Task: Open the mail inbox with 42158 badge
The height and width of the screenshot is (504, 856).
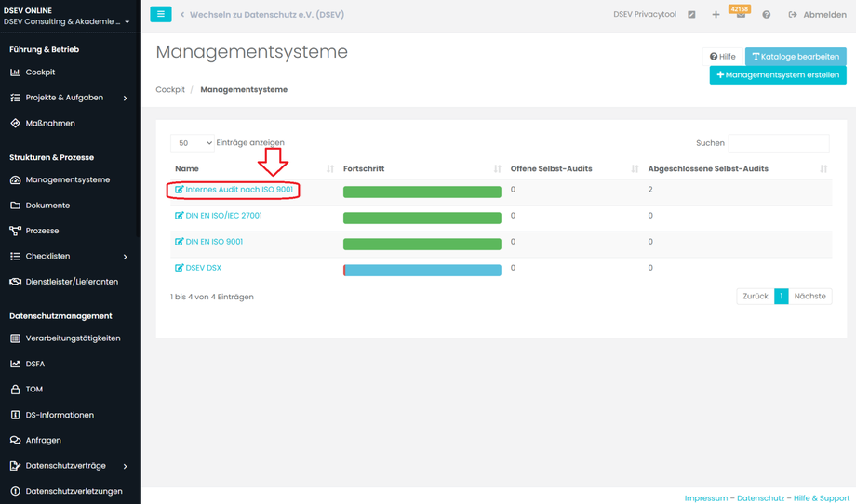Action: 741,13
